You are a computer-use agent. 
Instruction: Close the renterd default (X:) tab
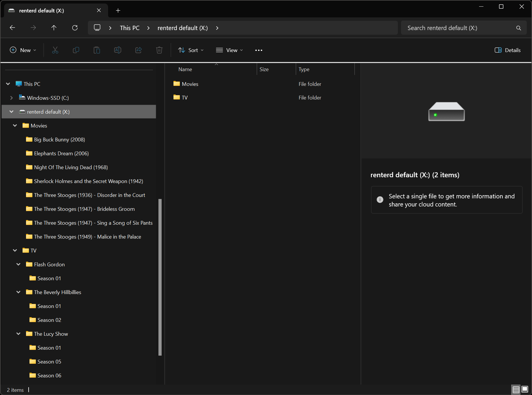tap(99, 10)
